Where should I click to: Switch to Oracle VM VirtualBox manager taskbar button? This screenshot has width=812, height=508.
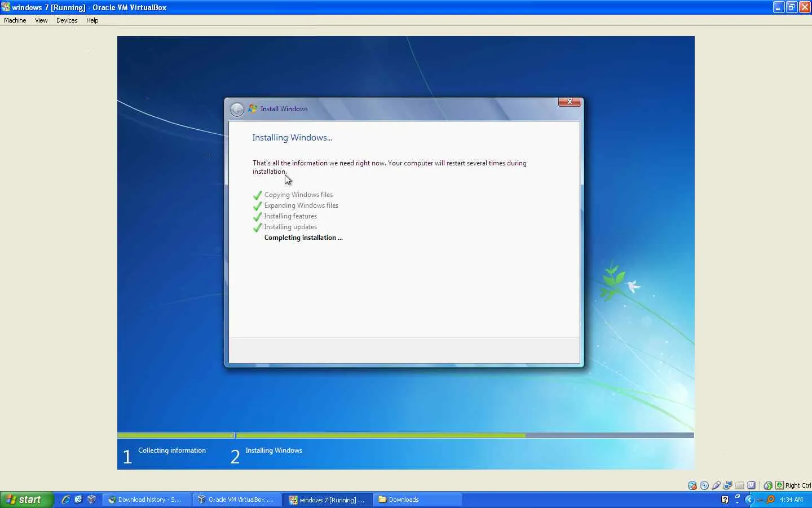pyautogui.click(x=237, y=500)
